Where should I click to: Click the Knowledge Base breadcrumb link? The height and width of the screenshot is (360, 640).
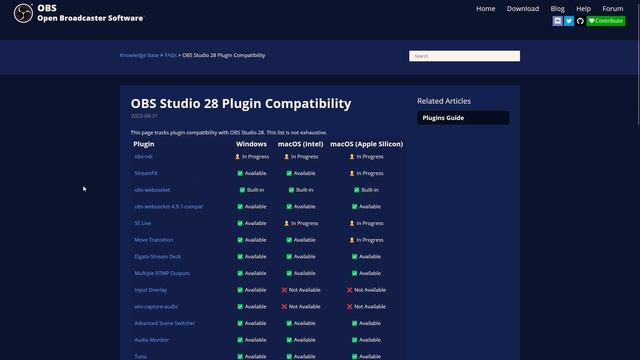139,55
